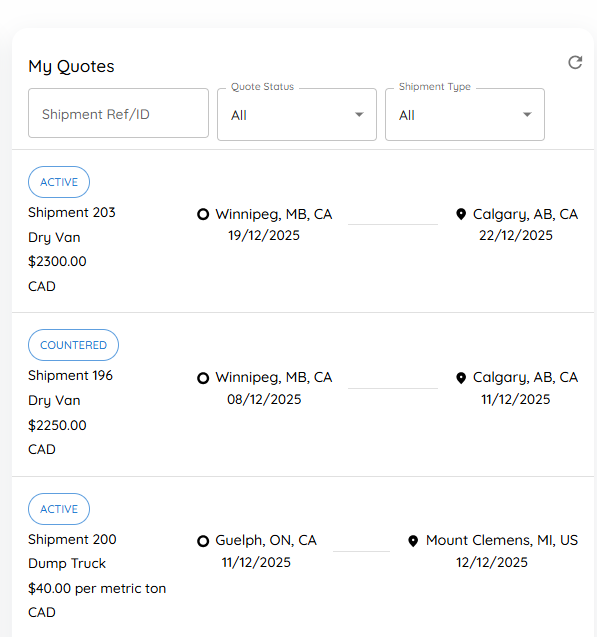Click the Quote Status dropdown arrow
597x637 pixels.
(x=359, y=115)
